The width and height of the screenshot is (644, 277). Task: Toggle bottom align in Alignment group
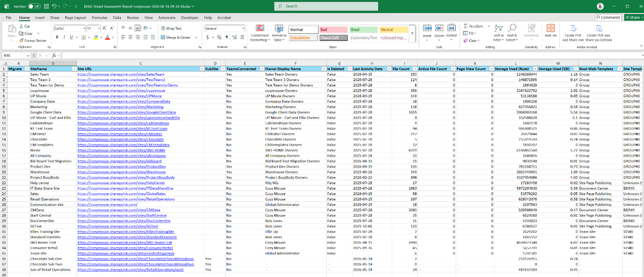coord(137,28)
